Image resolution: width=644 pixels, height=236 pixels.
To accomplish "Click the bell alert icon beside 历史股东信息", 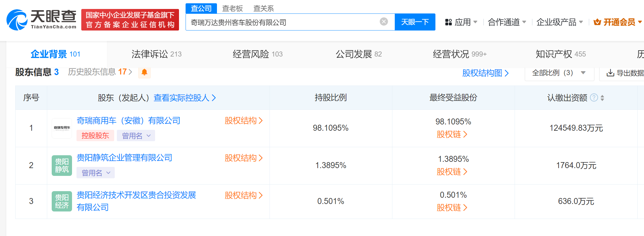I will tap(144, 72).
